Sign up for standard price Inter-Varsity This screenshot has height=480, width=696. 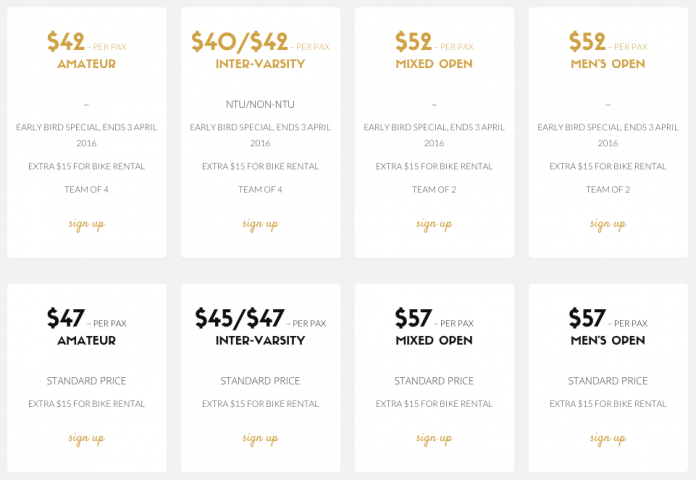[x=261, y=439]
